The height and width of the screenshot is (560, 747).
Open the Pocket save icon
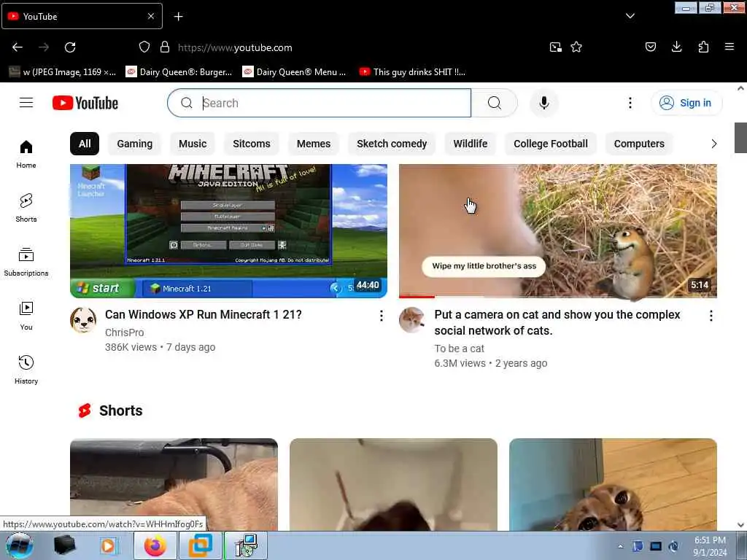pos(651,47)
